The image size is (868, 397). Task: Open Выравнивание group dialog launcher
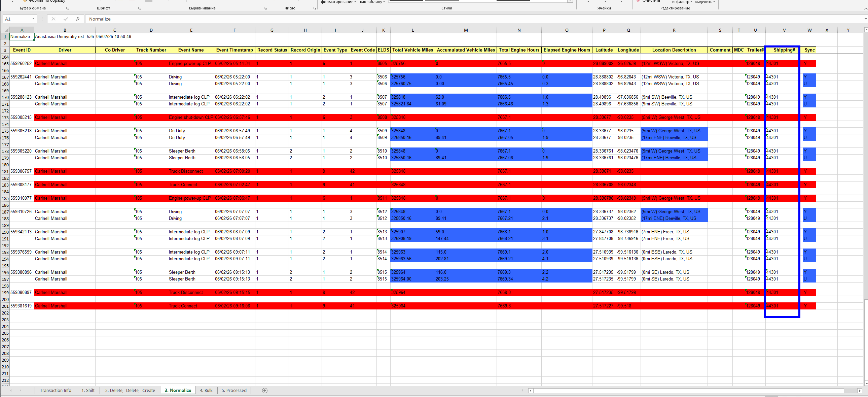265,8
